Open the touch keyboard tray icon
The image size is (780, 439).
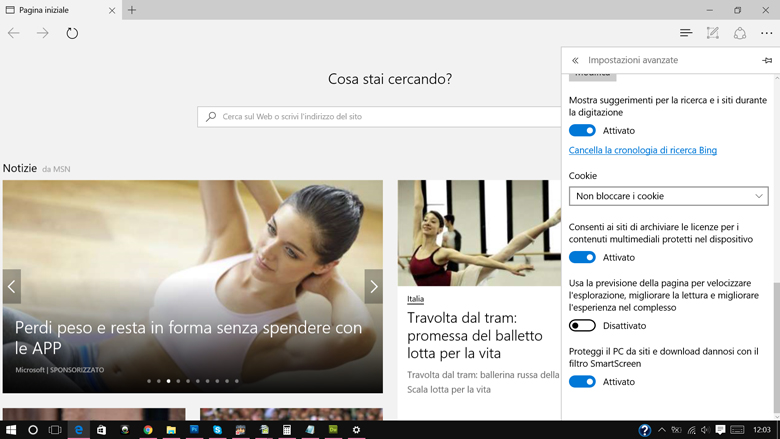pos(737,430)
